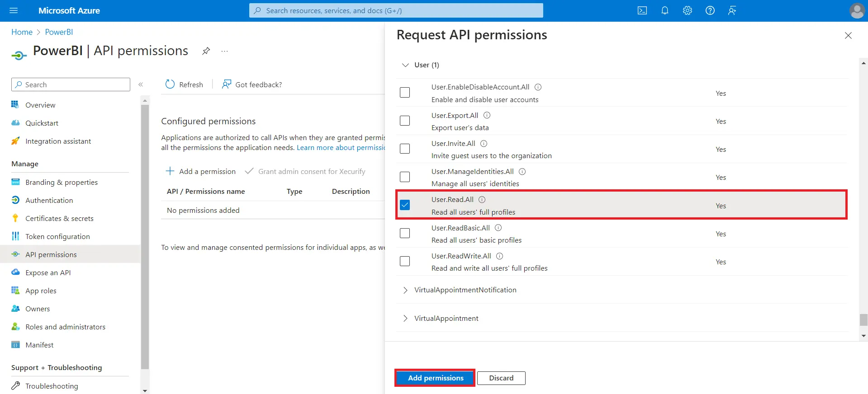
Task: Check User.ReadWrite.All permission
Action: click(x=405, y=261)
